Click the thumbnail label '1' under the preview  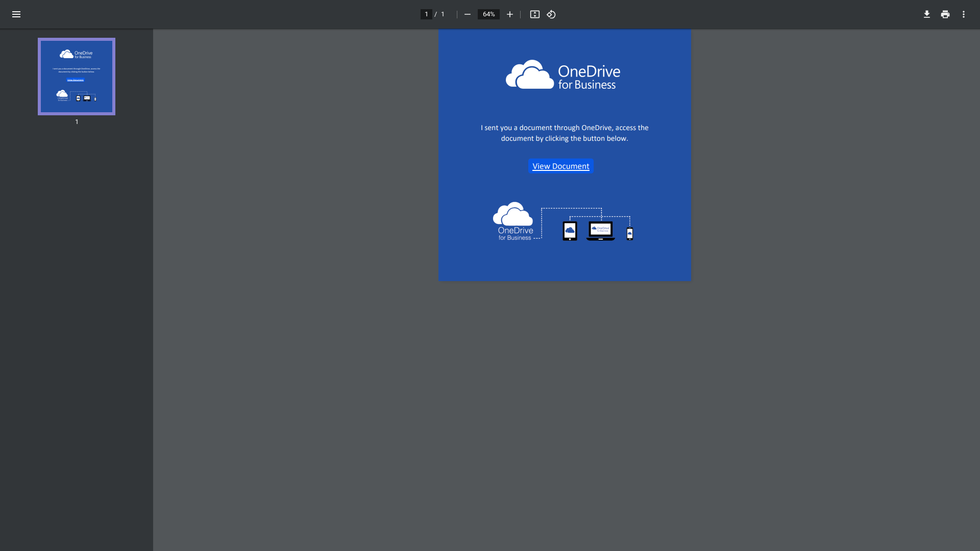point(77,122)
